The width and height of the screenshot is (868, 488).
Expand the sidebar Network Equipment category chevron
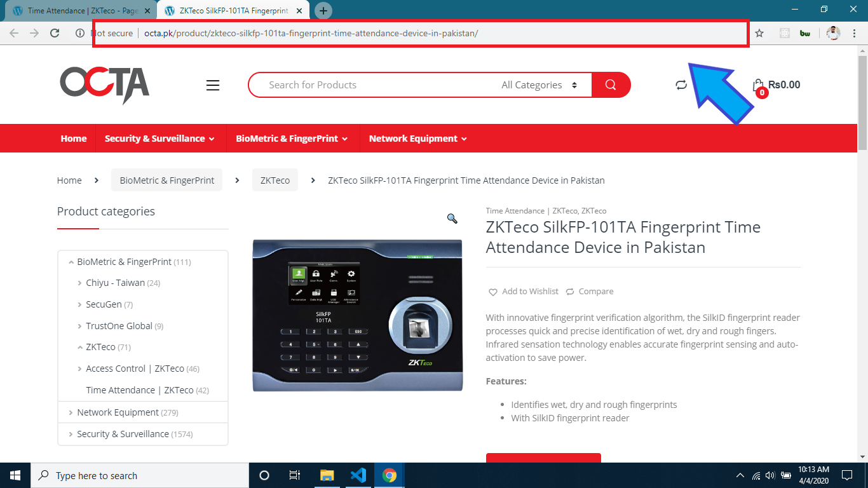71,412
